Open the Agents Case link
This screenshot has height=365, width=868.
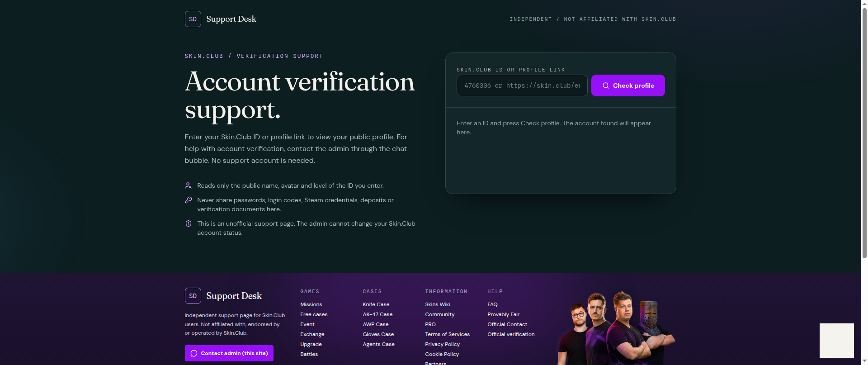(x=379, y=344)
